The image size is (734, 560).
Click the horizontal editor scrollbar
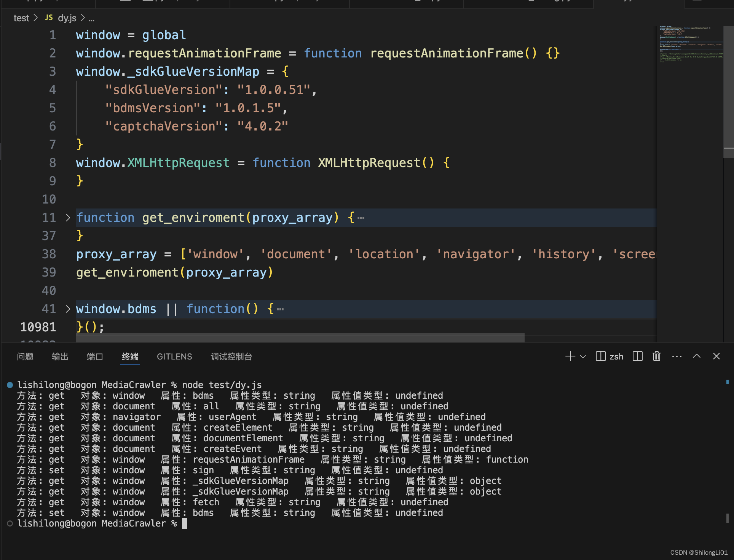[300, 338]
